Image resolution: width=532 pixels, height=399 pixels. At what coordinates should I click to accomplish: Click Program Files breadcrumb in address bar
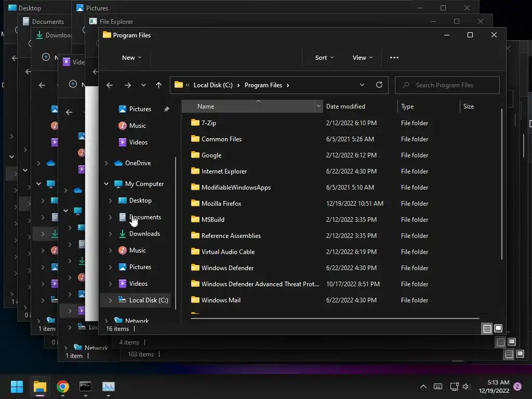263,85
